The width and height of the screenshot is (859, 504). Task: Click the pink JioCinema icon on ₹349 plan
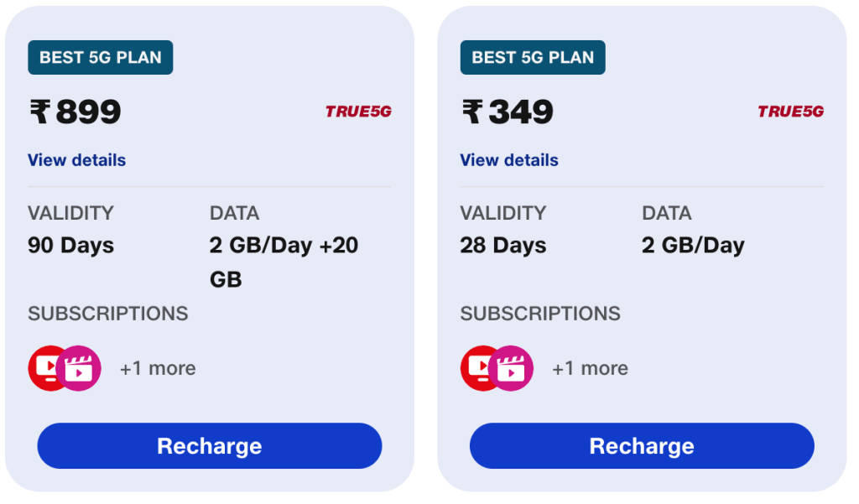511,368
